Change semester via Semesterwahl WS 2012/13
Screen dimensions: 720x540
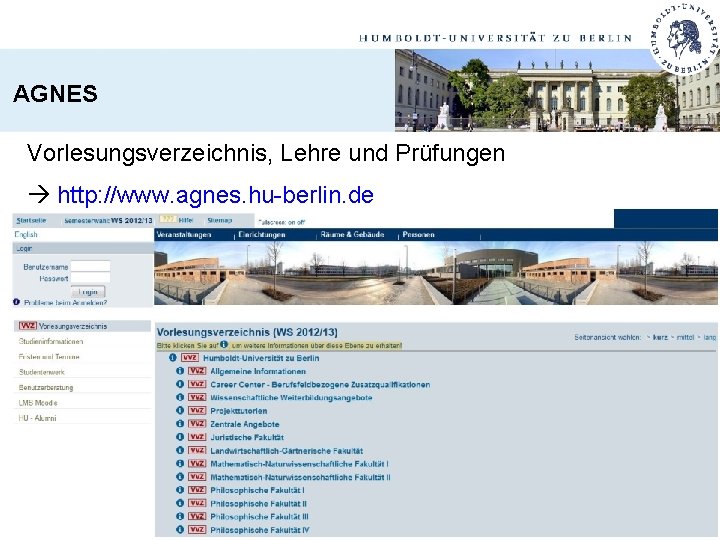(108, 220)
